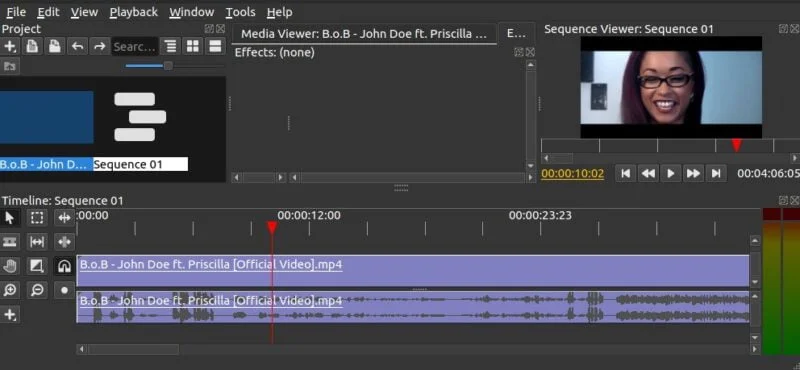Open the new item menu in Project panel
The image size is (800, 370).
click(x=10, y=46)
